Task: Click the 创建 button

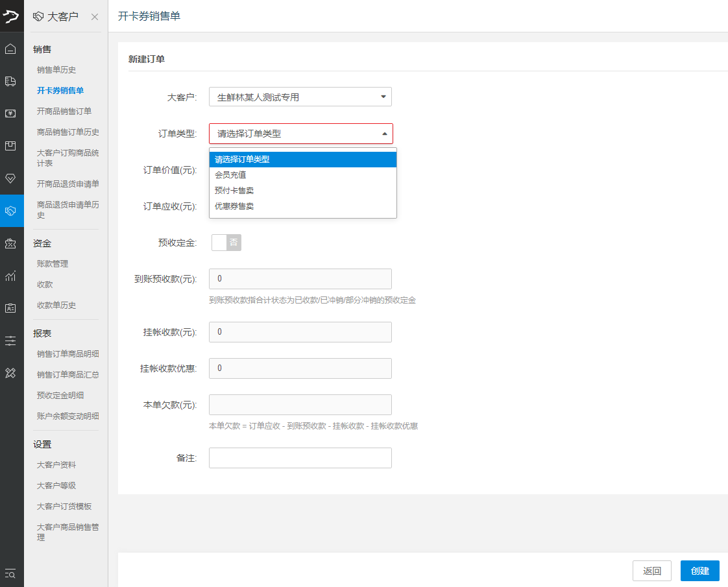Action: pyautogui.click(x=699, y=571)
